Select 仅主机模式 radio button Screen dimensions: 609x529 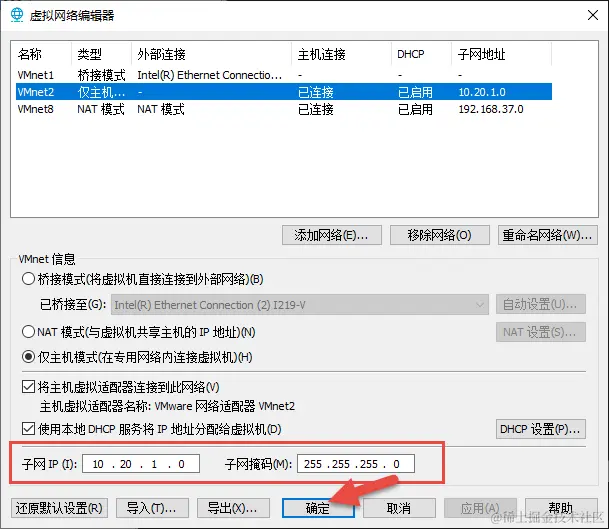click(x=28, y=357)
